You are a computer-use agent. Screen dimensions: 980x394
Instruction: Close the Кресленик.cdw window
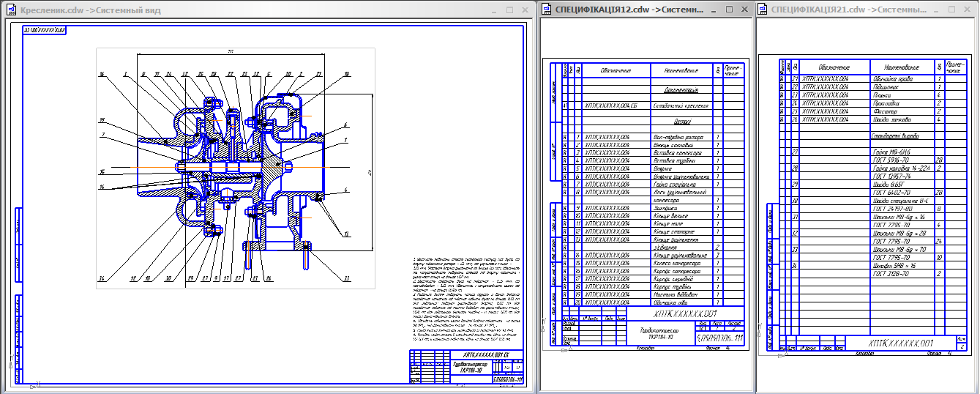click(525, 10)
